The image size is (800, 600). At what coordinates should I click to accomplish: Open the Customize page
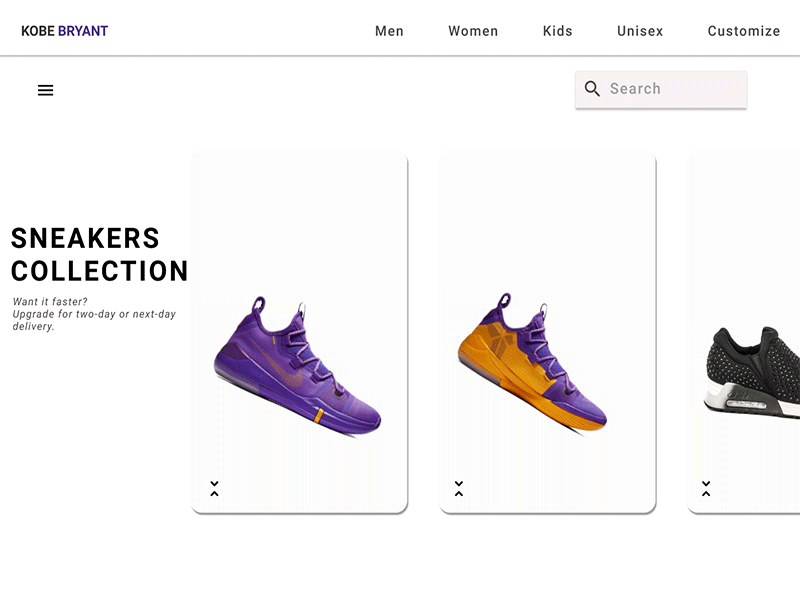pyautogui.click(x=744, y=31)
